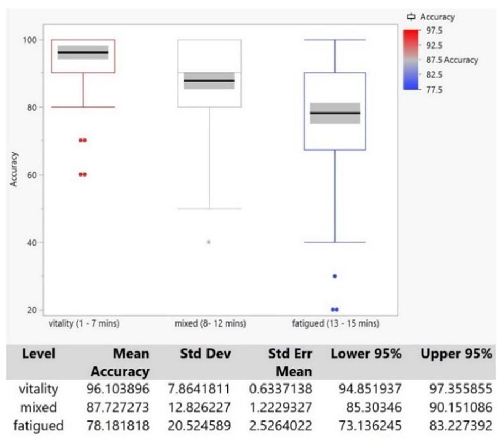The width and height of the screenshot is (500, 448).
Task: Click the 87.5 Accuracy legend label
Action: coord(452,60)
